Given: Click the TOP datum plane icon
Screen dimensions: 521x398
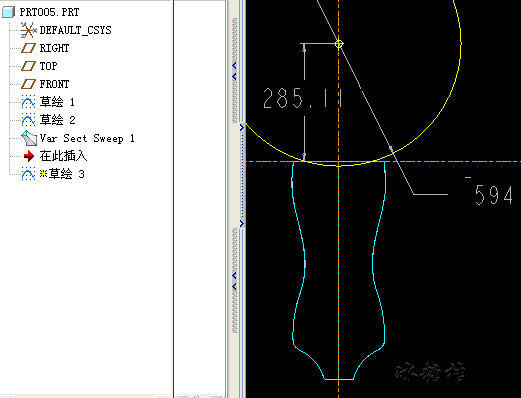Looking at the screenshot, I should click(28, 66).
